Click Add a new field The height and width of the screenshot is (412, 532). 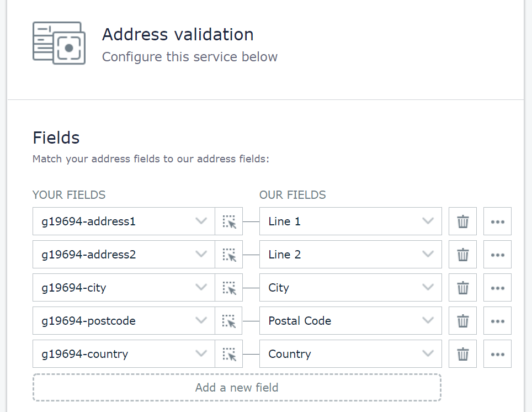point(237,388)
